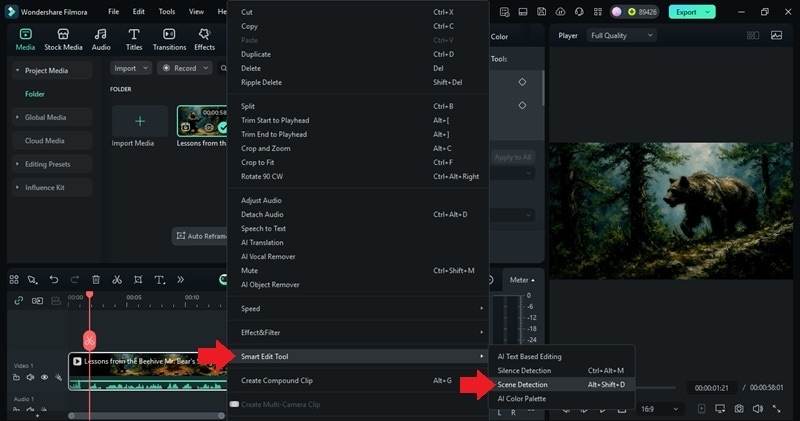Toggle the auto ripple icon beside link
Screen dimensions: 800x421
click(x=37, y=301)
